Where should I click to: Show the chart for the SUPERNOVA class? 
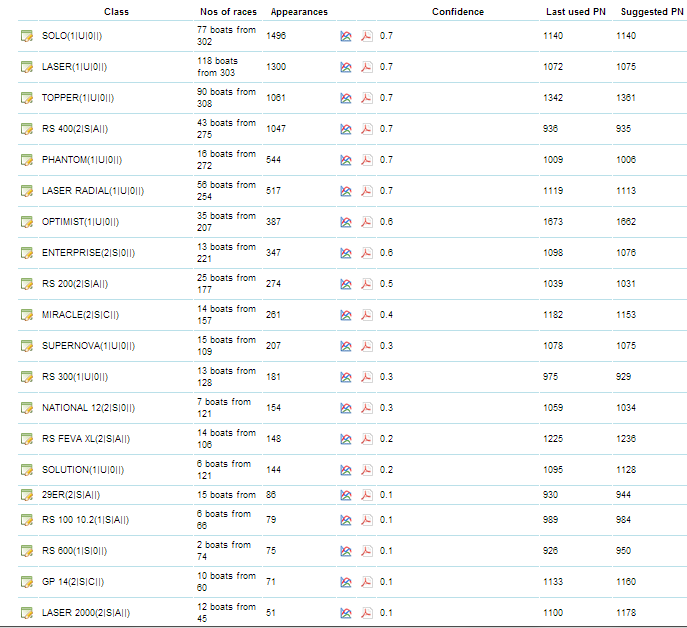[x=346, y=346]
